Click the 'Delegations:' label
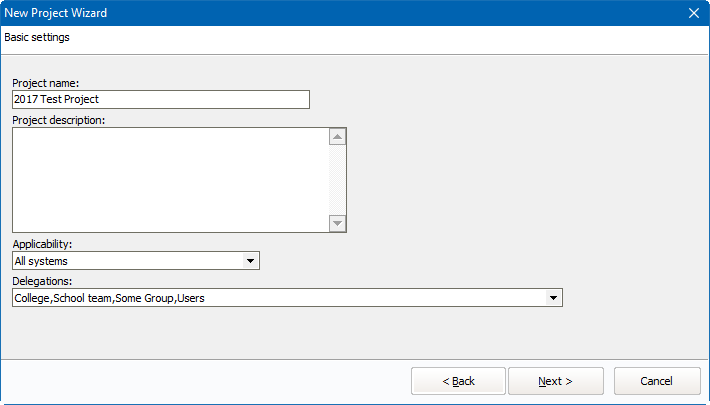Viewport: 710px width, 405px height. coord(42,281)
